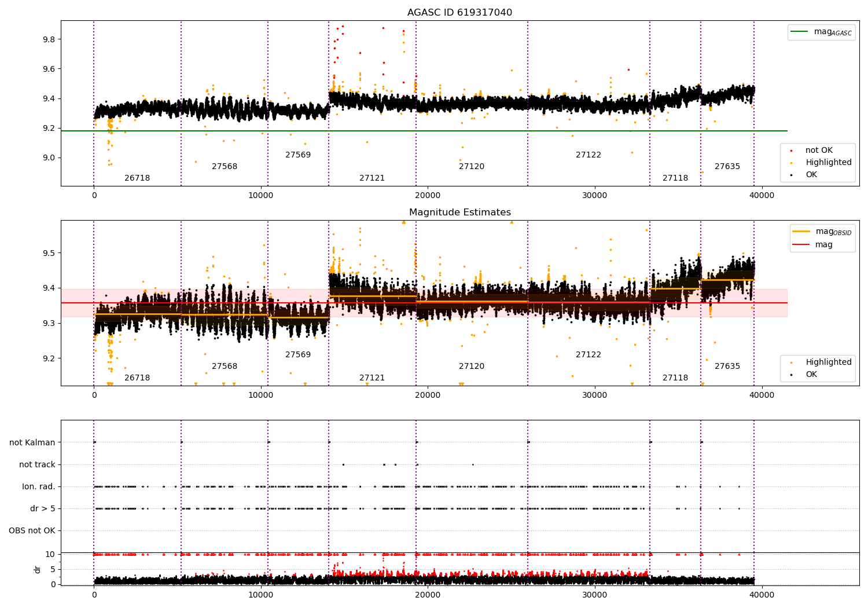Click obsid label 26718 in top plot
The image size is (868, 608).
pos(137,178)
